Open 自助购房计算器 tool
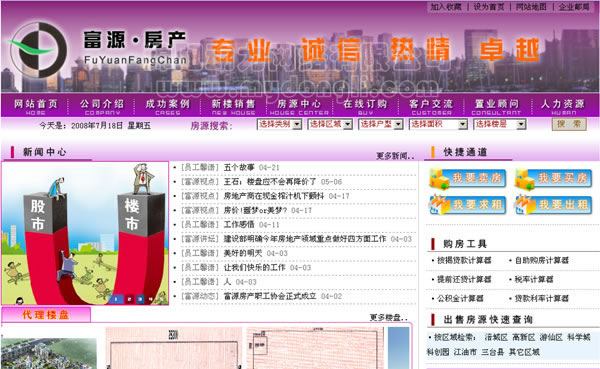The width and height of the screenshot is (600, 369). (x=541, y=260)
